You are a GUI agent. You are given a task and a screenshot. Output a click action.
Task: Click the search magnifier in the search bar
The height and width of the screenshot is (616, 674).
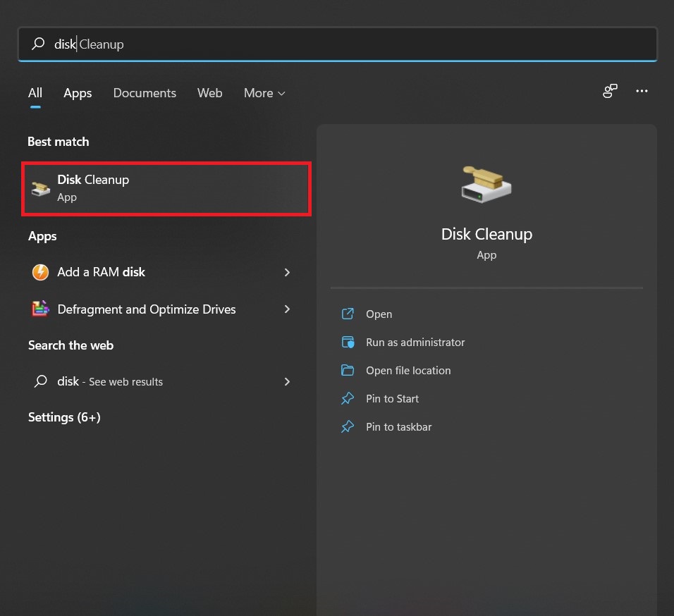pos(37,44)
